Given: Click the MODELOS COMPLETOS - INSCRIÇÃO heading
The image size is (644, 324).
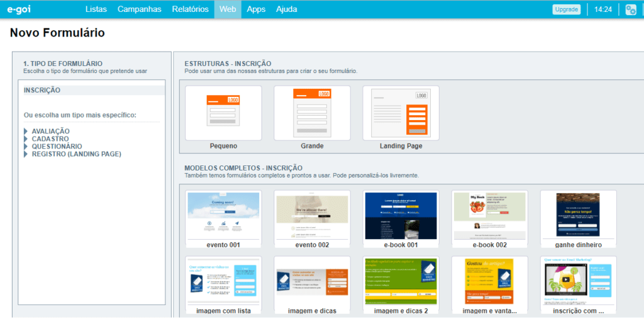Looking at the screenshot, I should point(243,168).
